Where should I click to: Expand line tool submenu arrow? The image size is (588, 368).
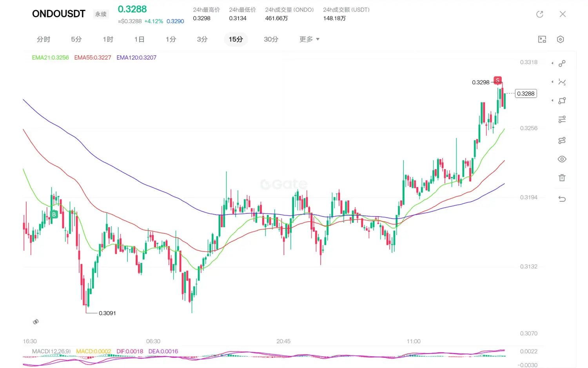coord(552,63)
